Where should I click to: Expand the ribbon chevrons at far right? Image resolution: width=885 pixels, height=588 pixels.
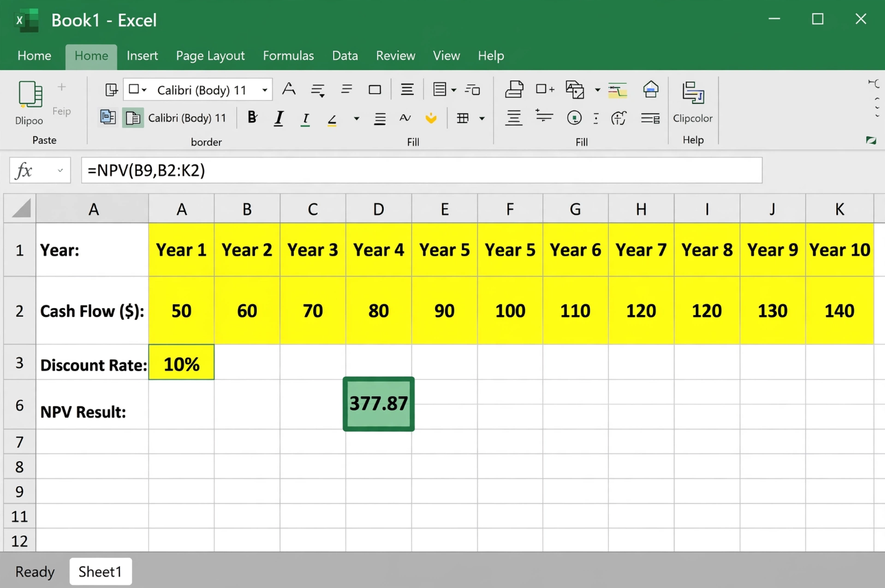[877, 107]
